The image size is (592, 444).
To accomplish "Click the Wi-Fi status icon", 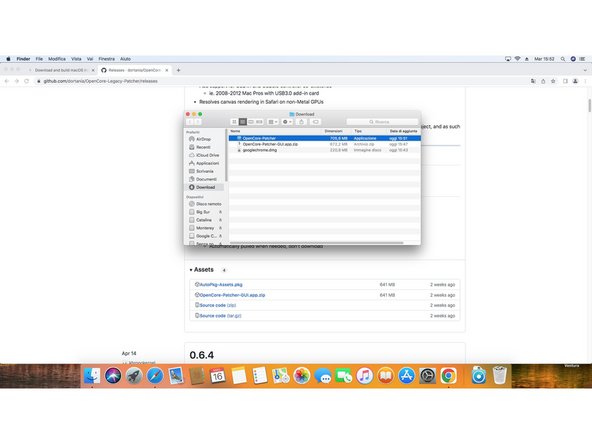I will tap(517, 59).
